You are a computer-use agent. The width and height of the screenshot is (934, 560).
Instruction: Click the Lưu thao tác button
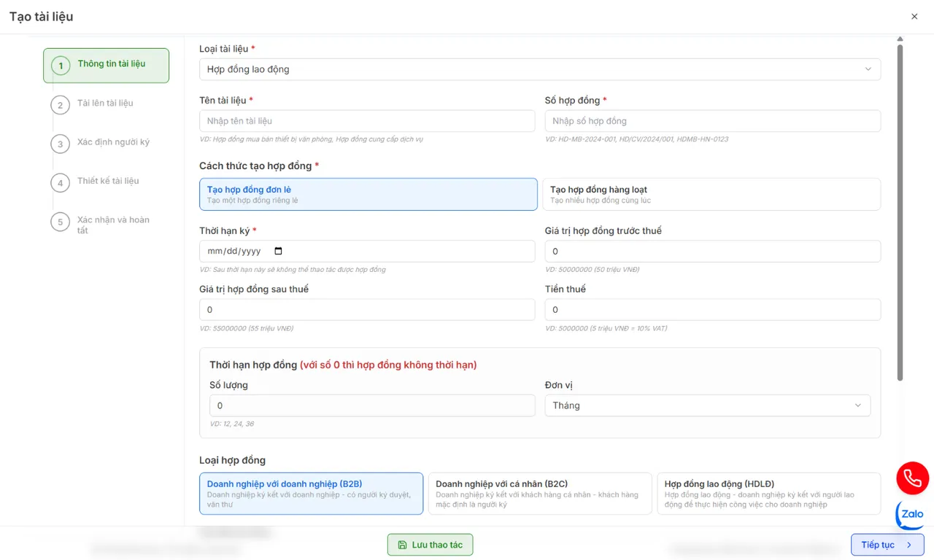(x=430, y=545)
